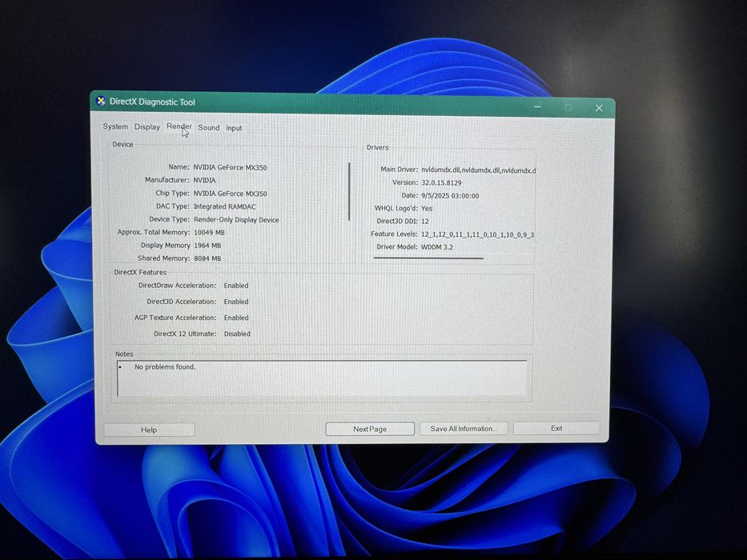Click the Exit button
This screenshot has width=747, height=560.
tap(556, 428)
